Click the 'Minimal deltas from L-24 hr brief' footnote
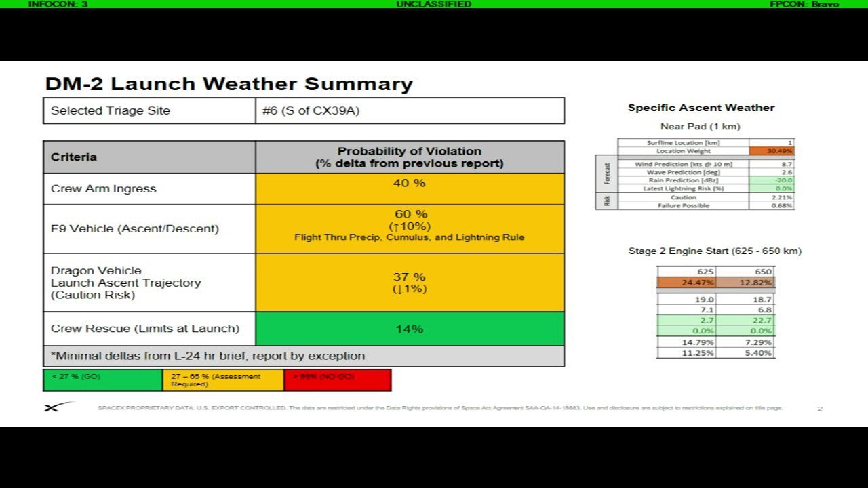This screenshot has width=868, height=488. pos(208,356)
